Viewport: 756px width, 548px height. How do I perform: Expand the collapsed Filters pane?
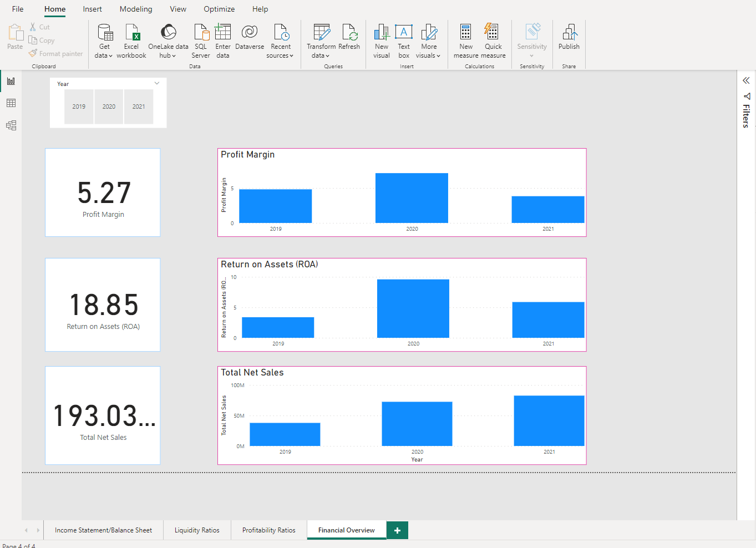746,80
